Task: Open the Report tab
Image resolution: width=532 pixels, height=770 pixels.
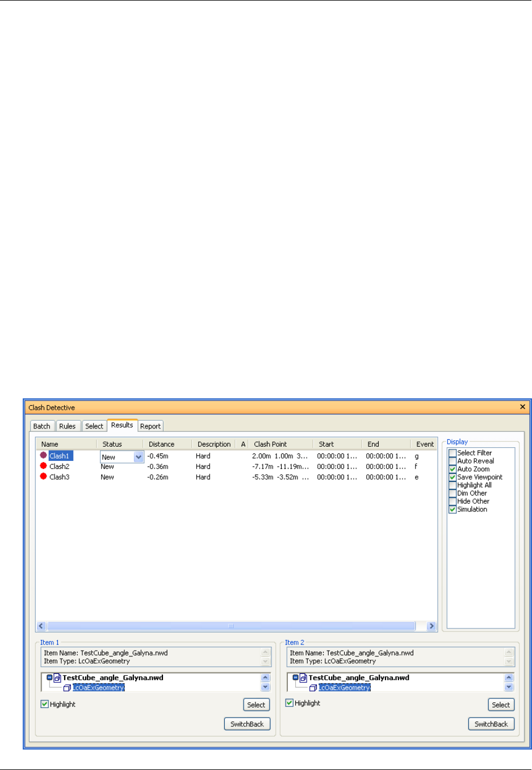Action: (x=150, y=426)
